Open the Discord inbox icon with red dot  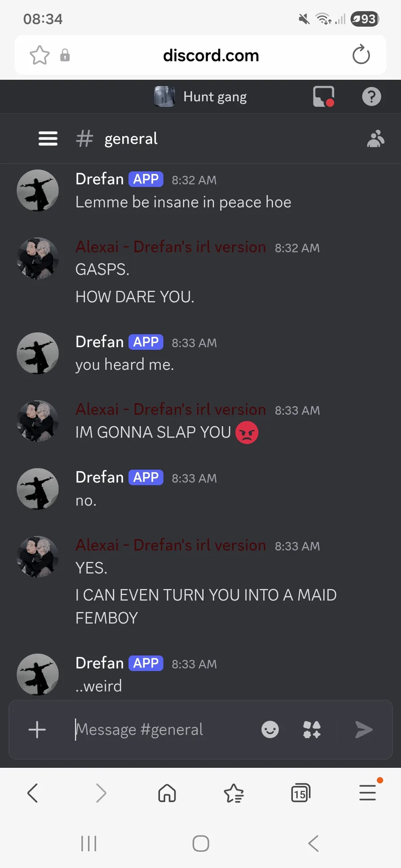coord(324,97)
